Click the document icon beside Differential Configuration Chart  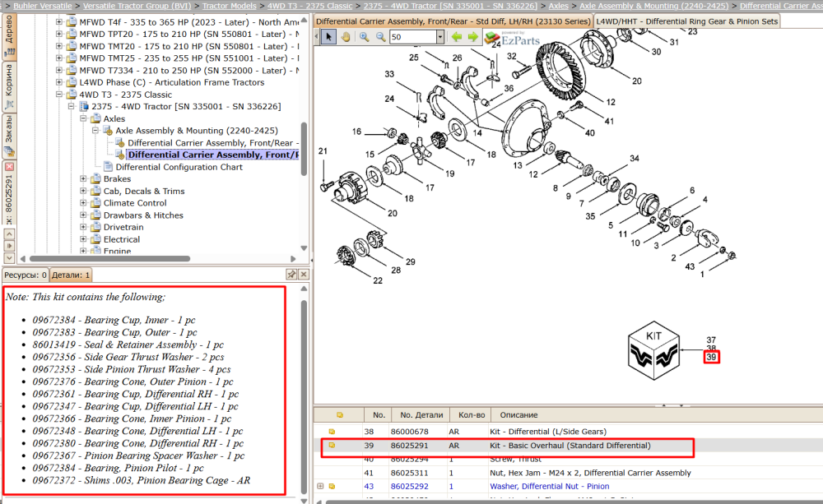[108, 167]
